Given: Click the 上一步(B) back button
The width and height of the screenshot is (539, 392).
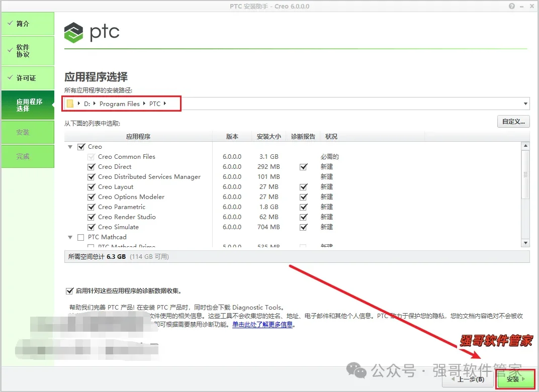Looking at the screenshot, I should (x=468, y=379).
